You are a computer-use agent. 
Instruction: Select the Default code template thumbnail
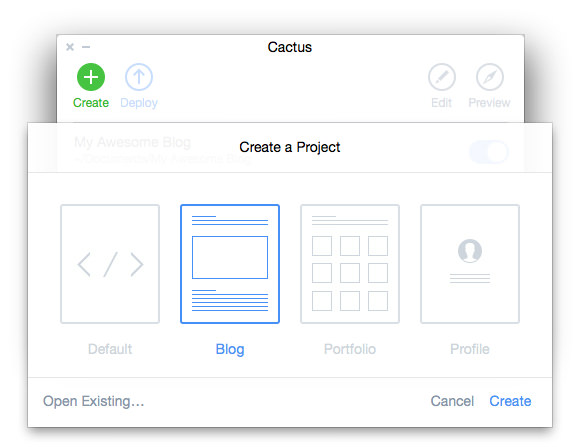pos(110,264)
